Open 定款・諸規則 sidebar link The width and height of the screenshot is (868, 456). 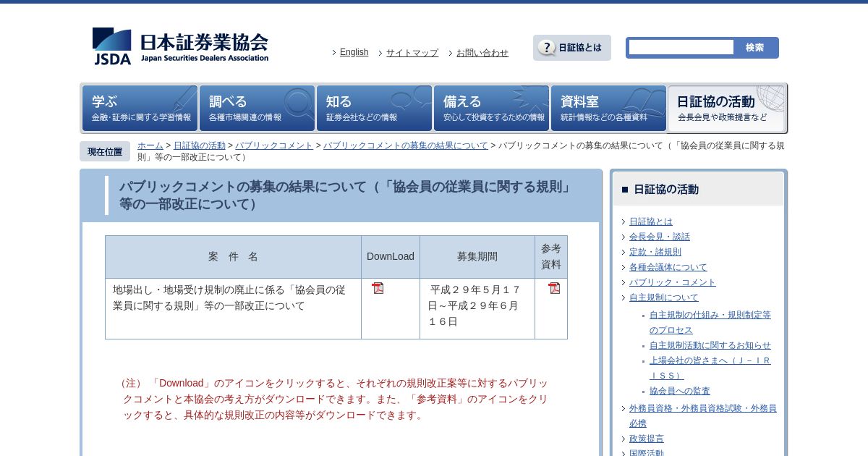(655, 252)
